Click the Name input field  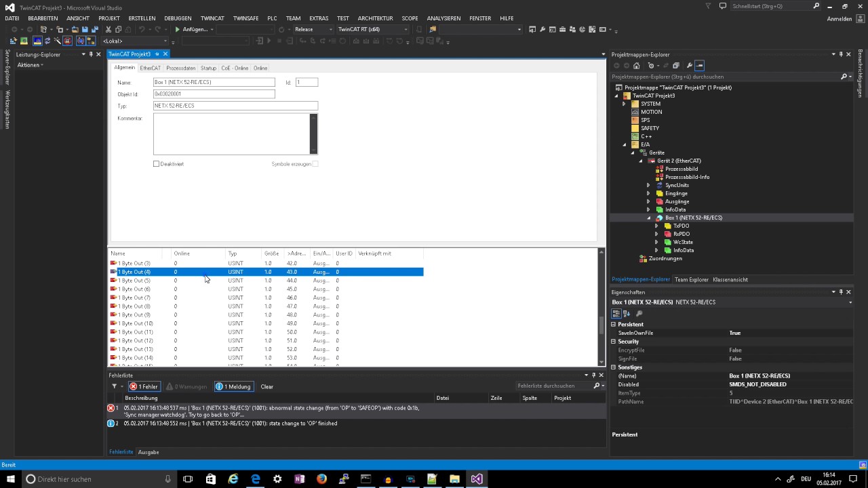(x=214, y=82)
